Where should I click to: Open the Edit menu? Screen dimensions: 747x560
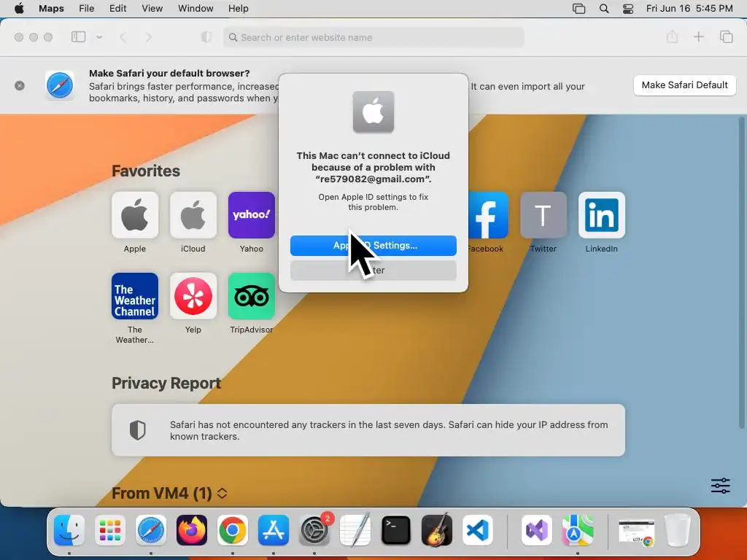[x=117, y=9]
